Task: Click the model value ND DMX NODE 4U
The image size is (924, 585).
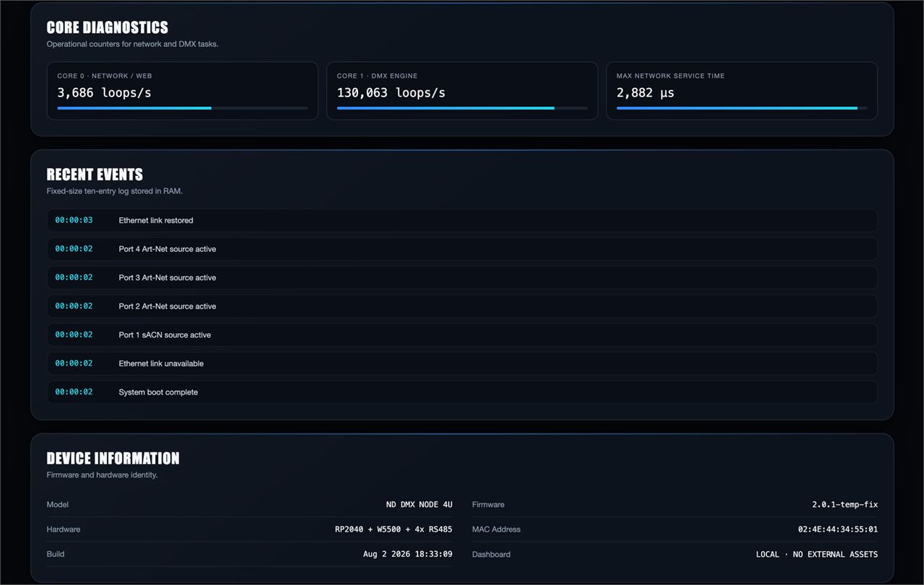Action: click(x=419, y=505)
